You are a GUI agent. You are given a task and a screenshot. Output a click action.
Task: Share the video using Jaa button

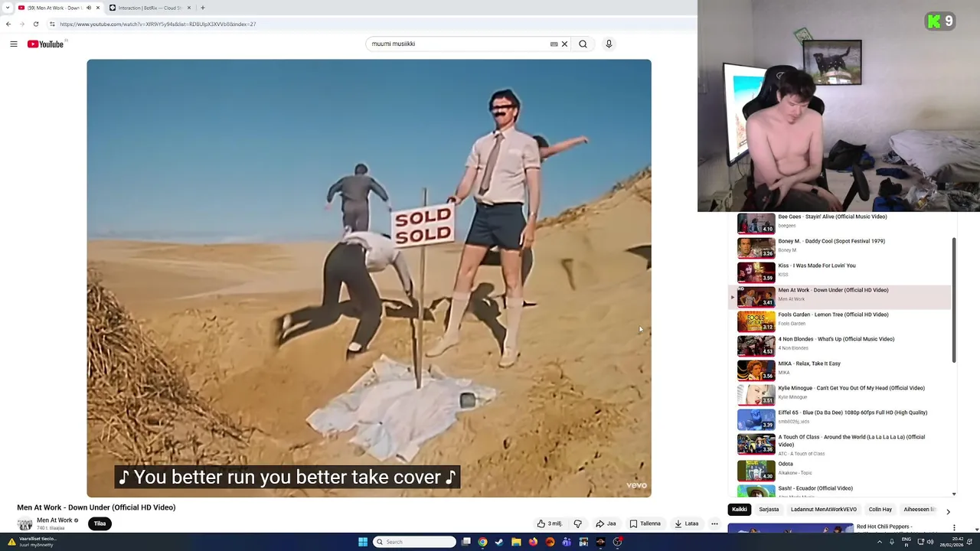click(x=606, y=523)
